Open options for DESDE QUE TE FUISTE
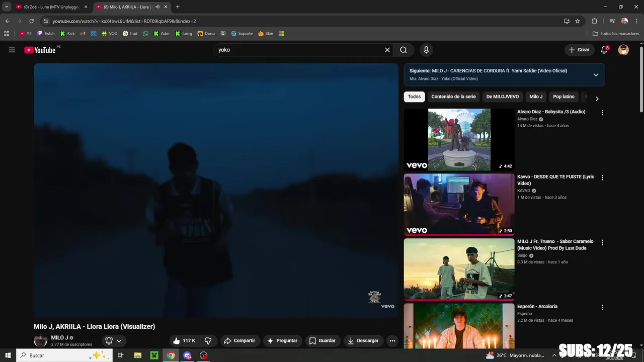Screen dimensions: 644x362 point(602,177)
